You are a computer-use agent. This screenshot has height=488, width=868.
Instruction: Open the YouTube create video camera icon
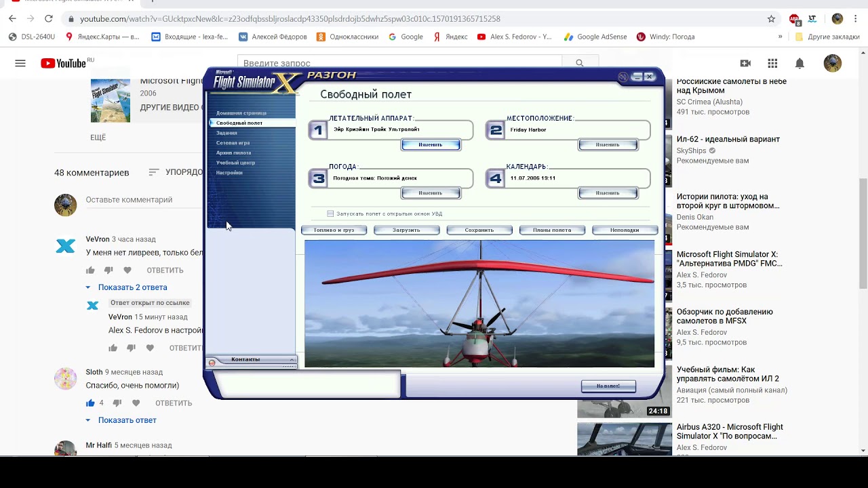point(745,63)
